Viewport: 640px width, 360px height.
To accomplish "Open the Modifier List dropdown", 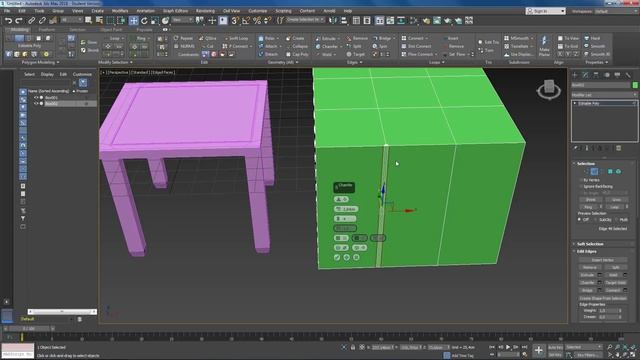I will [604, 95].
